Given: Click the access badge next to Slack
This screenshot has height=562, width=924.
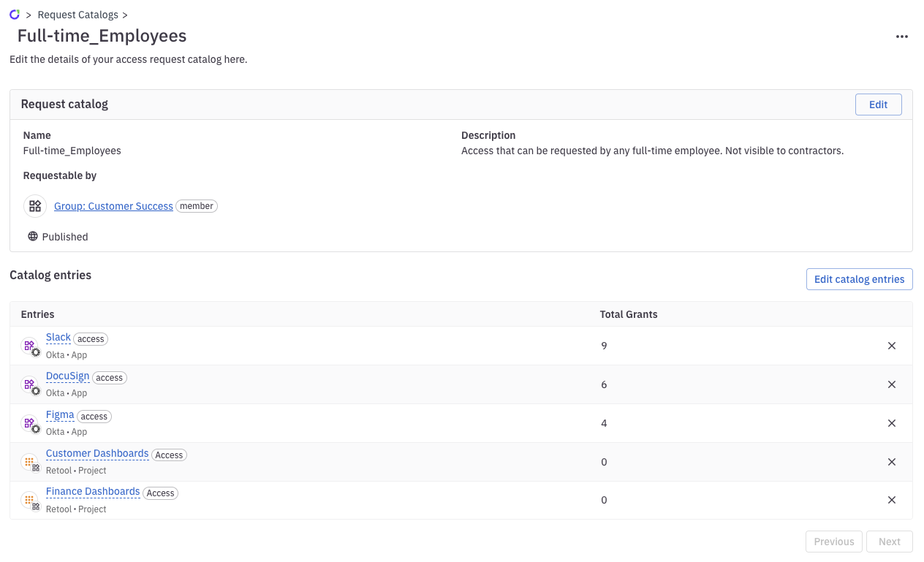Looking at the screenshot, I should click(91, 339).
